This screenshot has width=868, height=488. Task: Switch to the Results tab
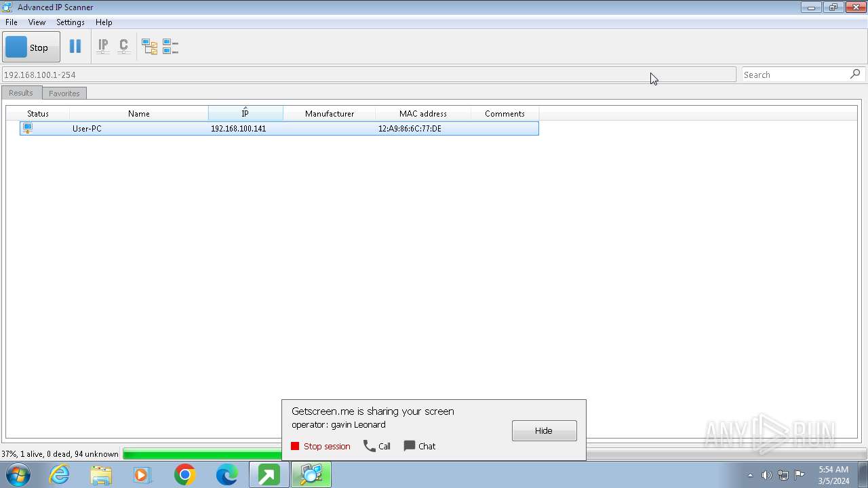click(21, 93)
